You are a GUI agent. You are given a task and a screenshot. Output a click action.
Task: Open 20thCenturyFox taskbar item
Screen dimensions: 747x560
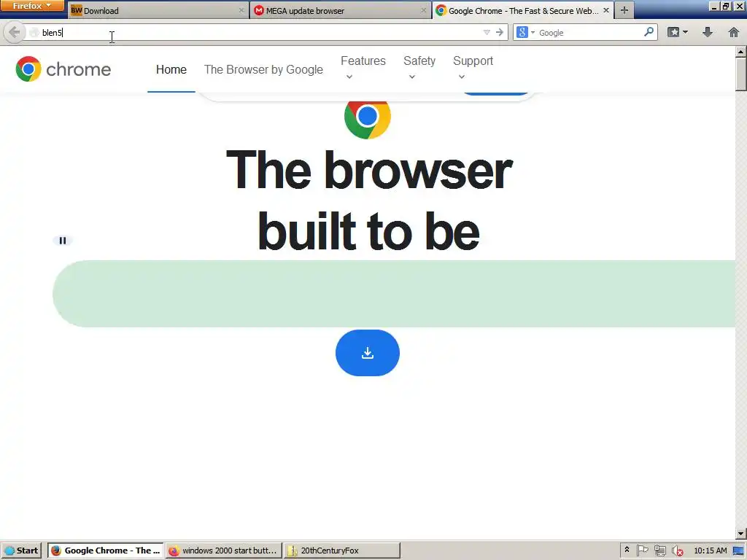click(341, 551)
